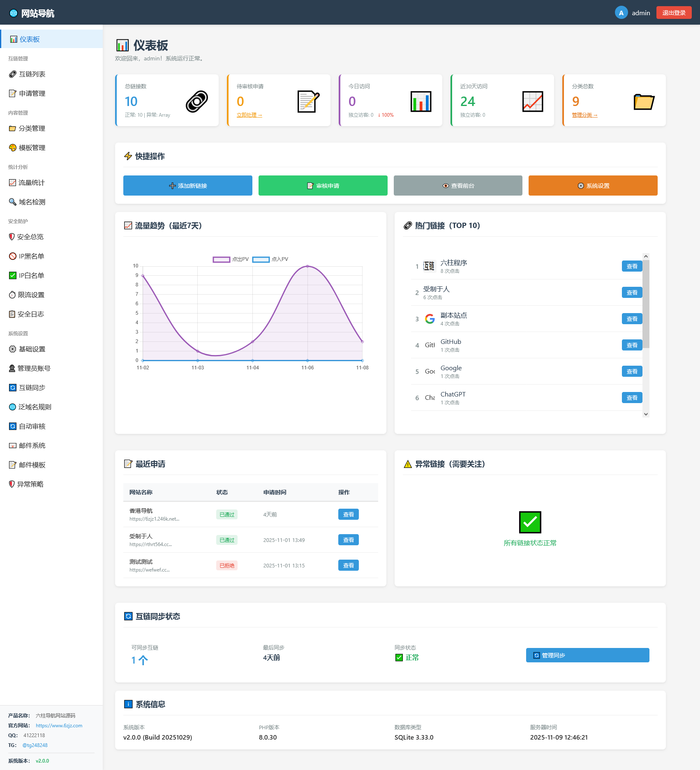Open the 立即处理 link in pending card
The height and width of the screenshot is (770, 700).
[249, 115]
